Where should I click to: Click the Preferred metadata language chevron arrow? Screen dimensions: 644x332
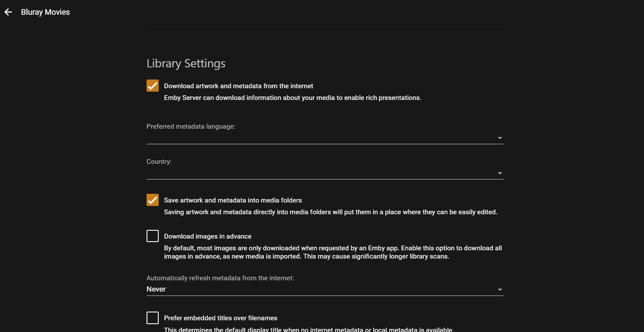click(500, 138)
